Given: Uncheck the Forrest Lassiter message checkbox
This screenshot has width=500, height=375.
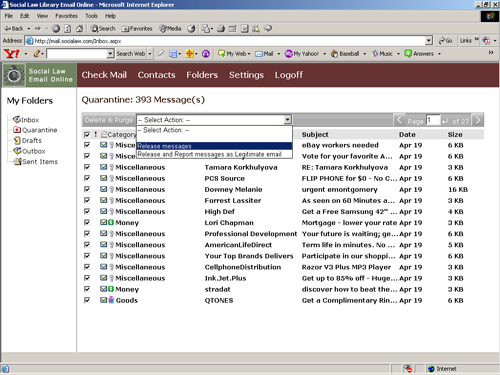Looking at the screenshot, I should (x=87, y=200).
